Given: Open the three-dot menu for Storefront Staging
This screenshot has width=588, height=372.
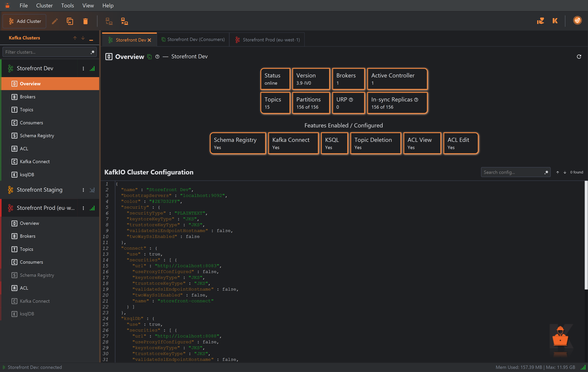Looking at the screenshot, I should (x=83, y=190).
